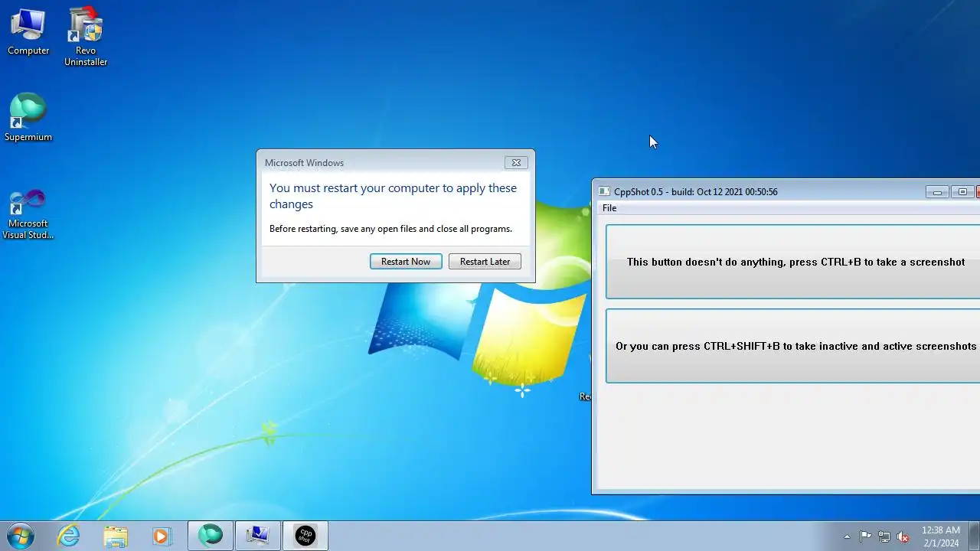Click the CppShot 0.5 build title text
Viewport: 980px width, 551px height.
point(696,192)
